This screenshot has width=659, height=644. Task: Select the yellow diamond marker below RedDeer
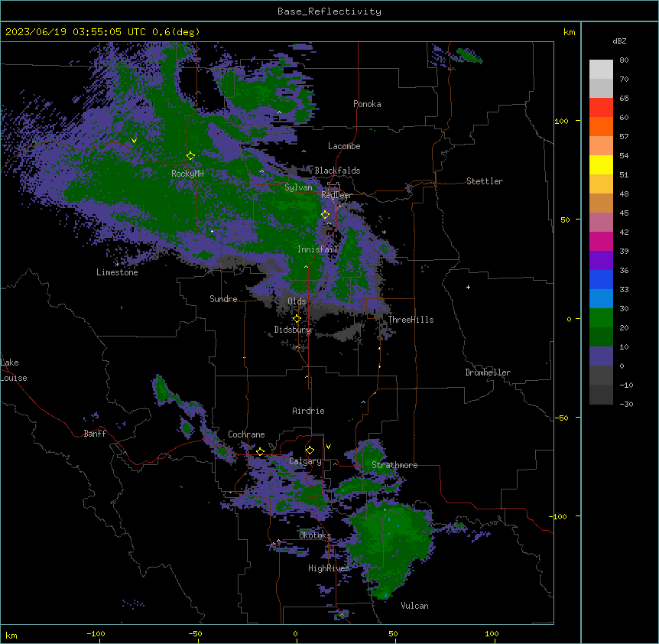tap(326, 215)
